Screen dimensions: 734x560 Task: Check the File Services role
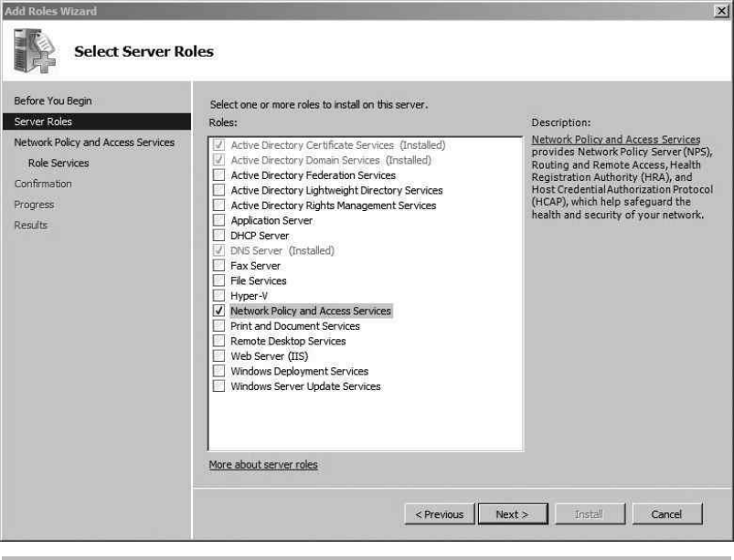tap(218, 280)
